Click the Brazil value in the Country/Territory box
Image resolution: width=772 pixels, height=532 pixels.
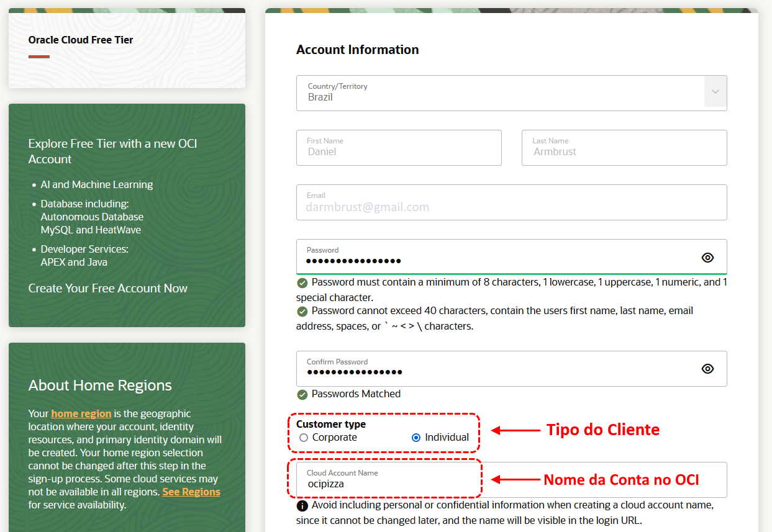click(320, 97)
